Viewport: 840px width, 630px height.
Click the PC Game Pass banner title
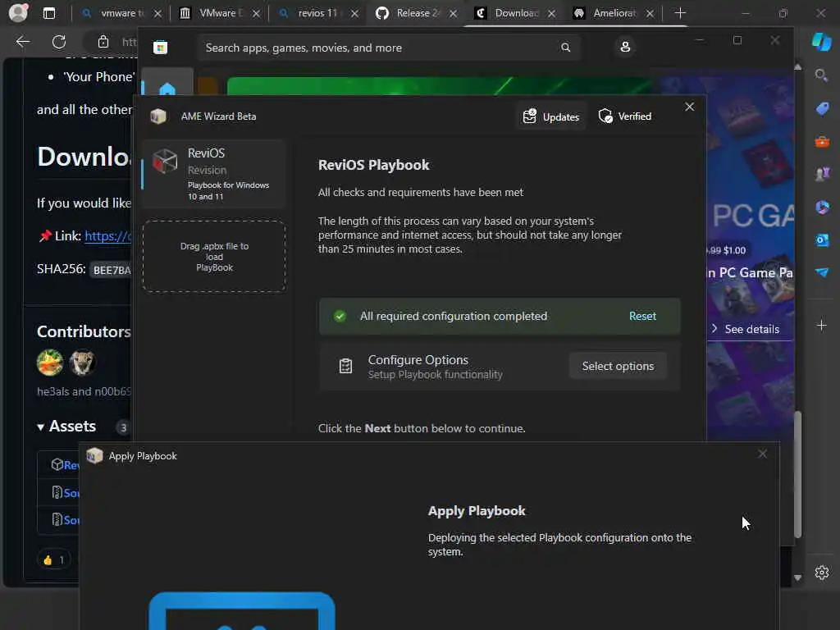click(x=750, y=272)
